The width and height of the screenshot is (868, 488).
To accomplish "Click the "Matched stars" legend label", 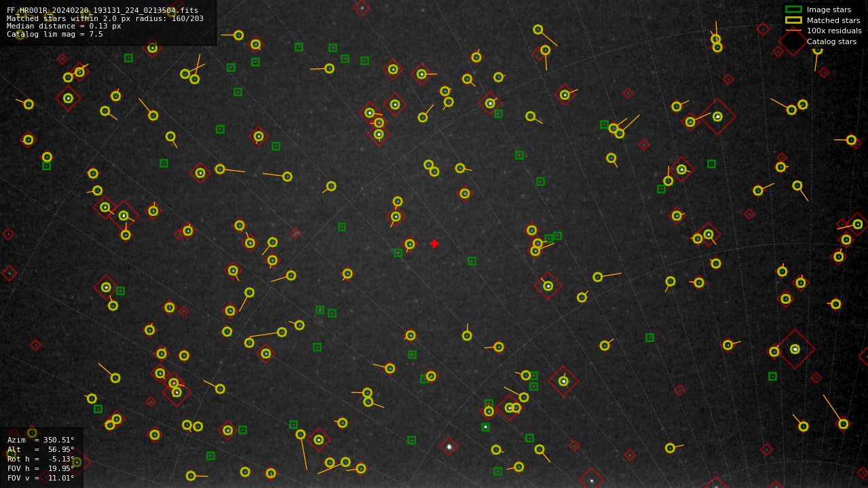I will coord(833,20).
